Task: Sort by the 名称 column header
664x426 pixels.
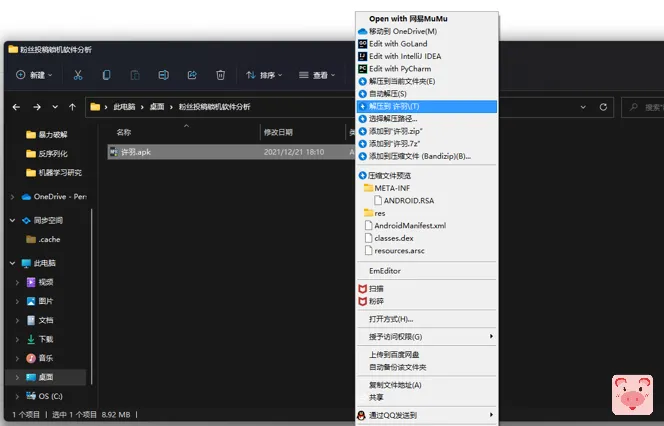Action: pyautogui.click(x=124, y=133)
